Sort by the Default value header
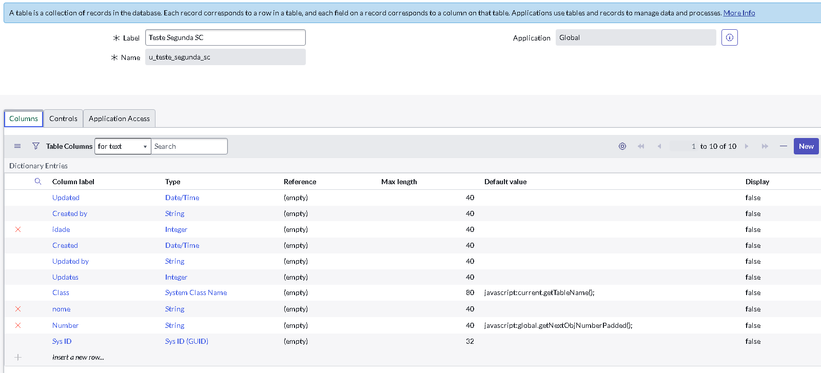 pyautogui.click(x=505, y=182)
